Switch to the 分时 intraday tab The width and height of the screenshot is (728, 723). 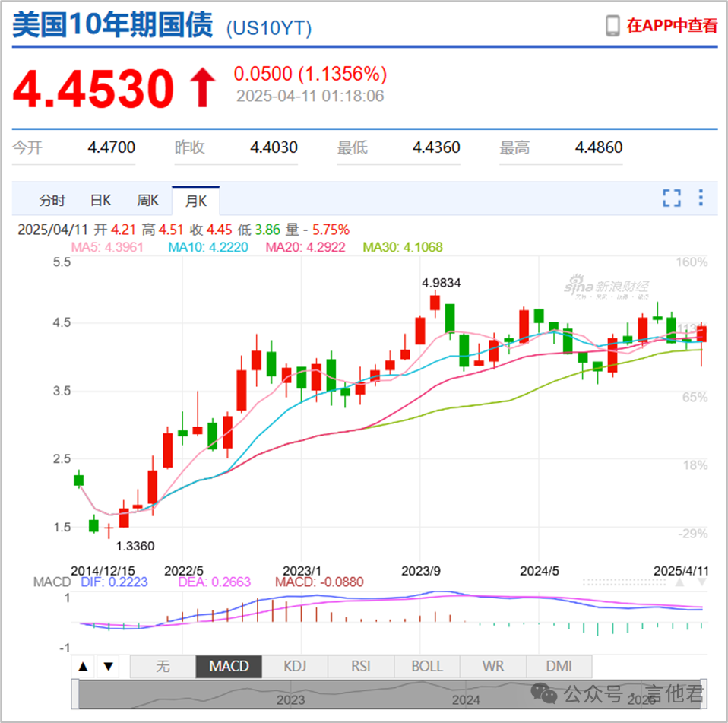(x=52, y=201)
